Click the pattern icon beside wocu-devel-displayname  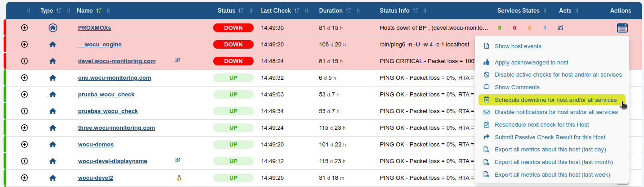tap(178, 160)
